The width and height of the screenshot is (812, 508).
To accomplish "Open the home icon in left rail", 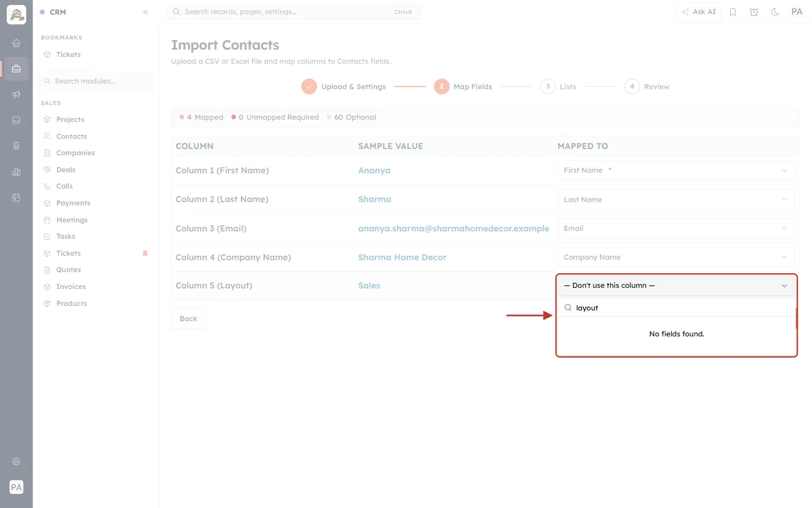I will click(x=16, y=43).
